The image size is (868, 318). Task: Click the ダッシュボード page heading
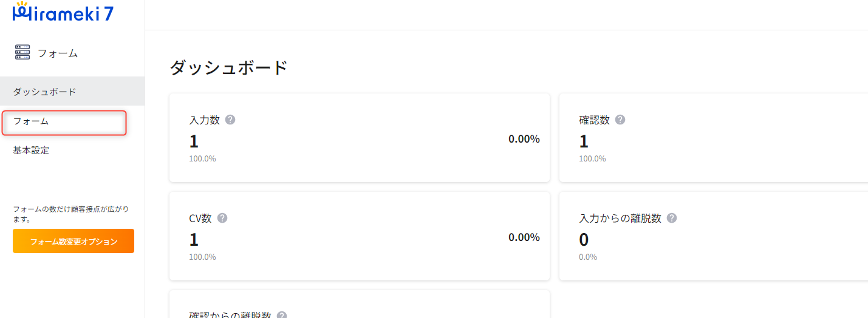click(x=228, y=67)
